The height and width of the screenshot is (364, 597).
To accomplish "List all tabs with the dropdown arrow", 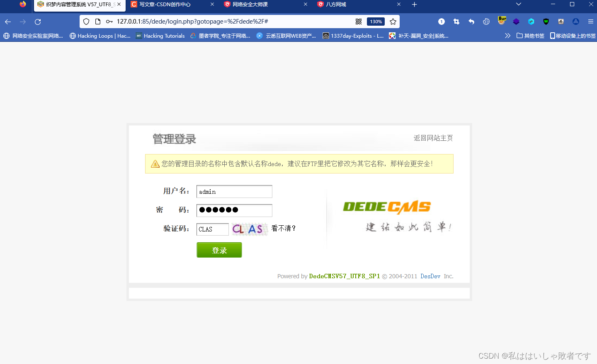I will (519, 4).
